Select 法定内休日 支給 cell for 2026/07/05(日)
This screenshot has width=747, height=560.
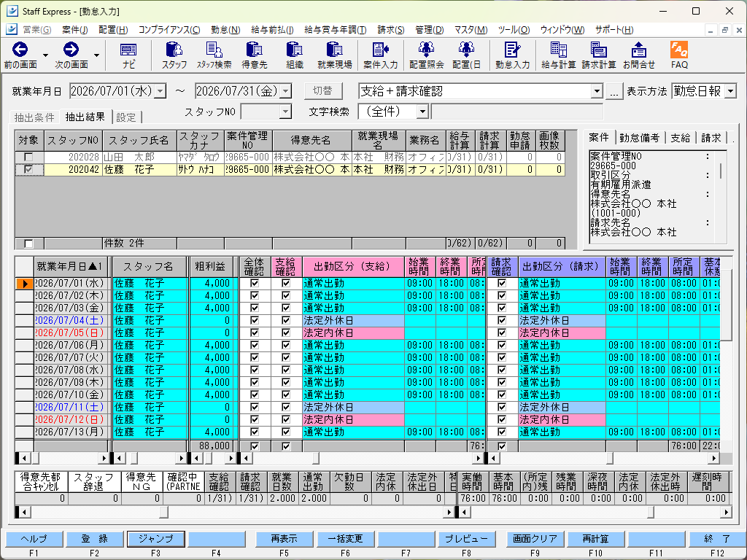pos(353,332)
